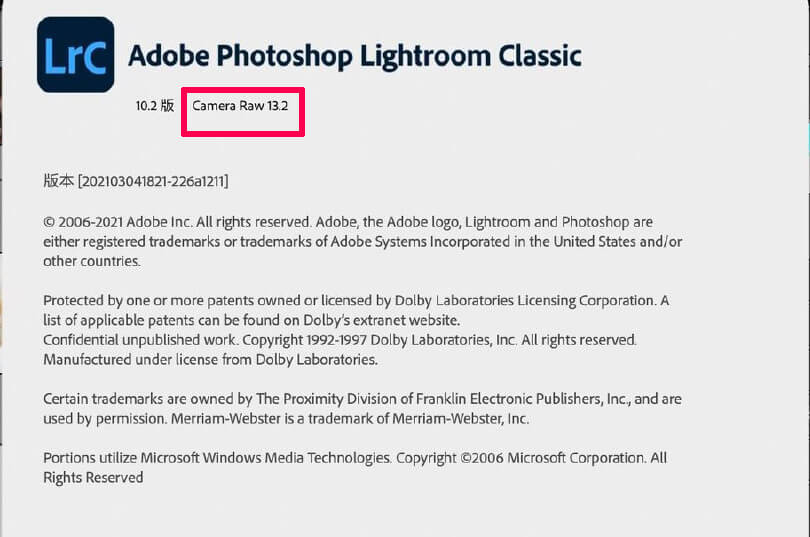
Task: Click the final Rights Reserved line
Action: 93,477
